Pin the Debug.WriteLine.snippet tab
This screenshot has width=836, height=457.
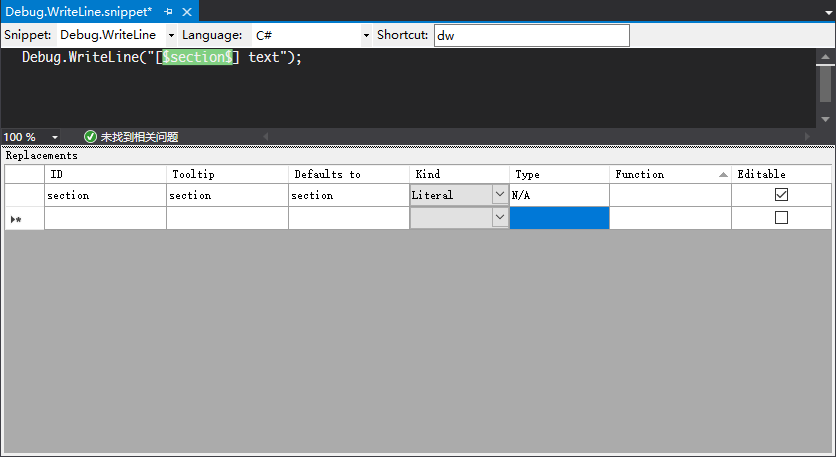click(x=168, y=11)
